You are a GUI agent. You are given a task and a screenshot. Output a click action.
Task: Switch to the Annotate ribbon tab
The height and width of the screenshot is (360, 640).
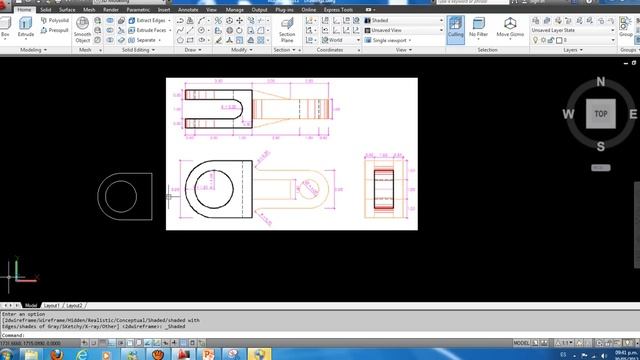point(188,9)
